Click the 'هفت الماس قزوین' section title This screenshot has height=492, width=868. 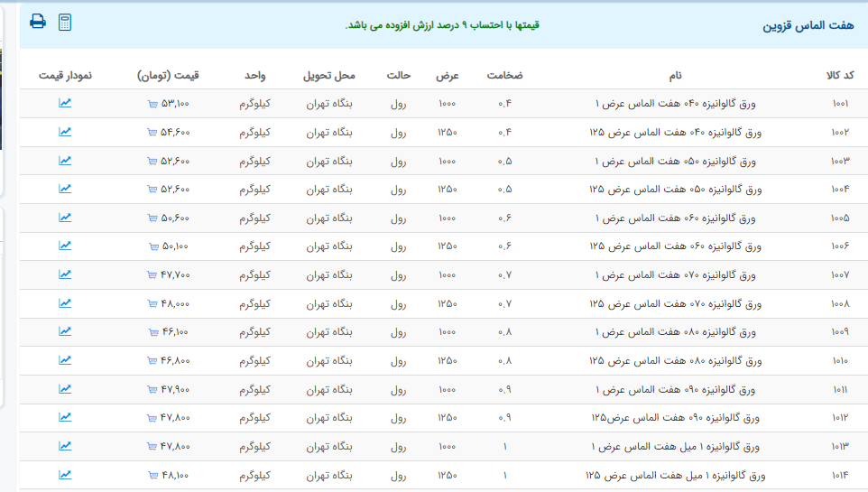coord(808,25)
